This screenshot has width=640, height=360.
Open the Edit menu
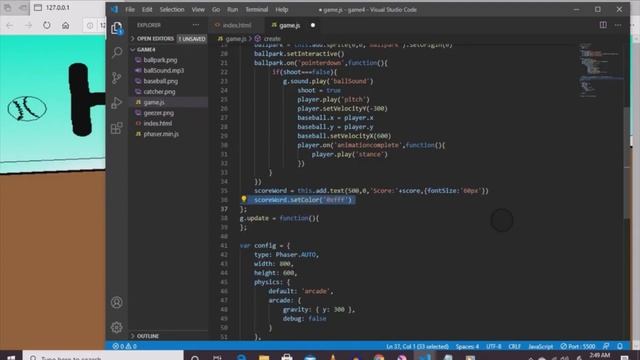(x=147, y=9)
